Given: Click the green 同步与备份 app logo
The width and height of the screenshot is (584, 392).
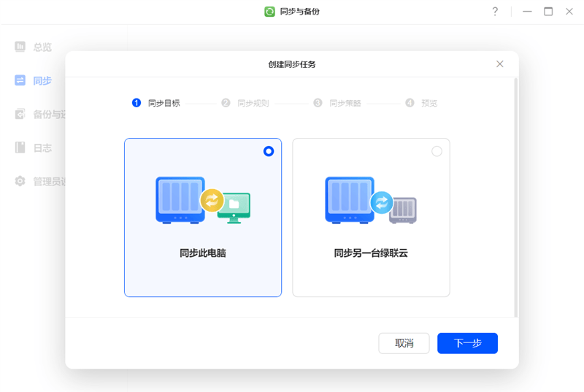Looking at the screenshot, I should tap(269, 12).
